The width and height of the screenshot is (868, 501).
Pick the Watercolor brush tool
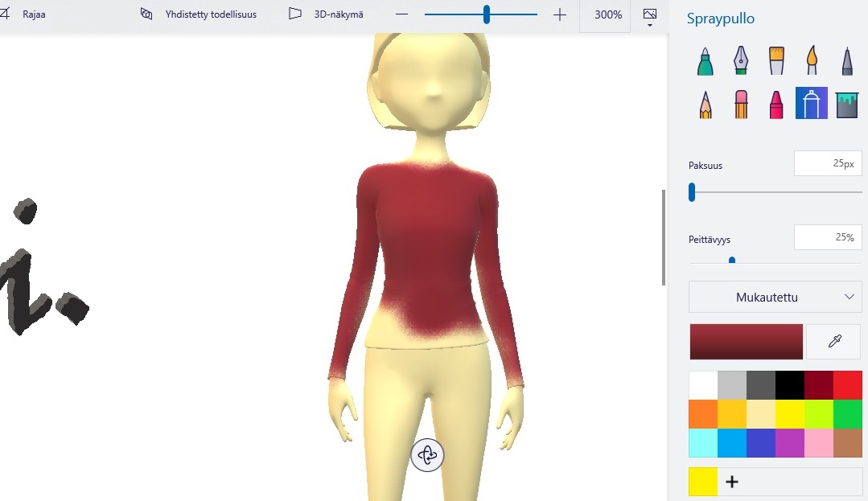[812, 61]
